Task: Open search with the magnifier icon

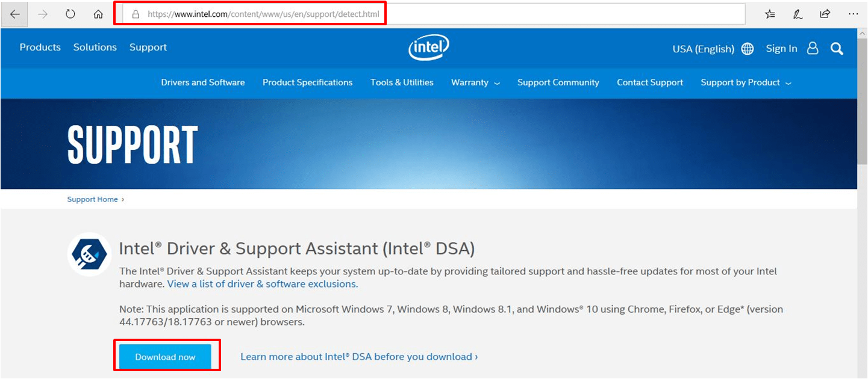Action: tap(837, 49)
